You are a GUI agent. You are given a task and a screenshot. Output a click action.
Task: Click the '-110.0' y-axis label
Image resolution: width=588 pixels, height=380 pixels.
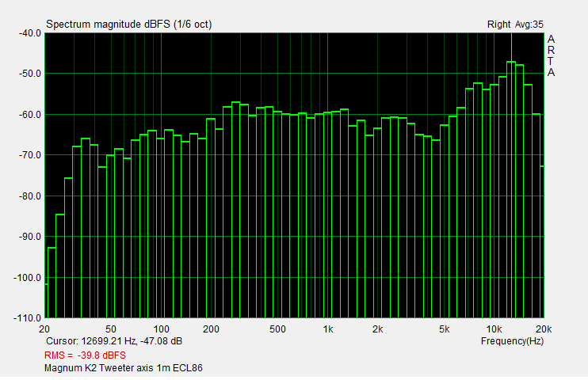tap(28, 317)
